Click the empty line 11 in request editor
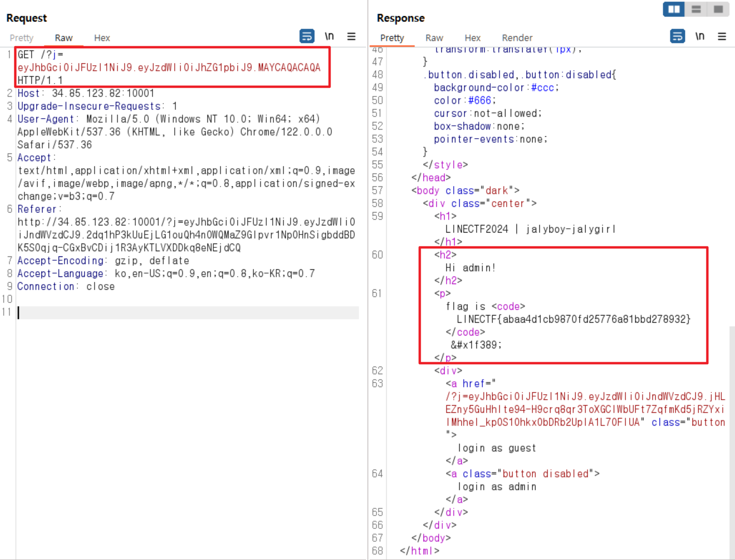 coord(188,313)
